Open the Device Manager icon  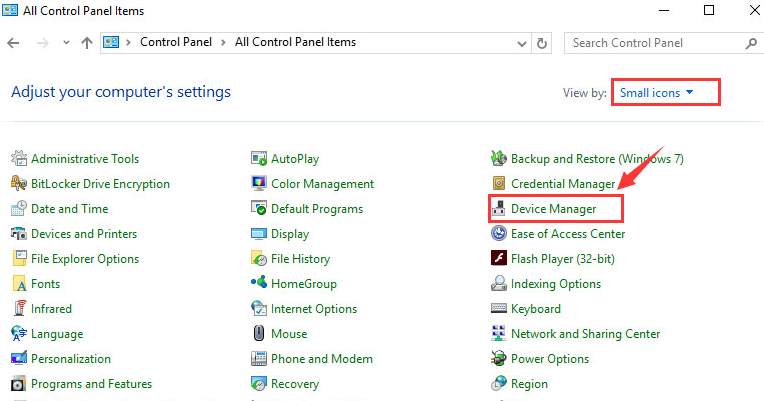[498, 209]
